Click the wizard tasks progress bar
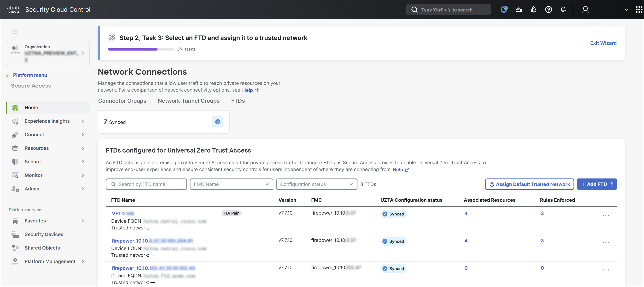 coord(141,49)
